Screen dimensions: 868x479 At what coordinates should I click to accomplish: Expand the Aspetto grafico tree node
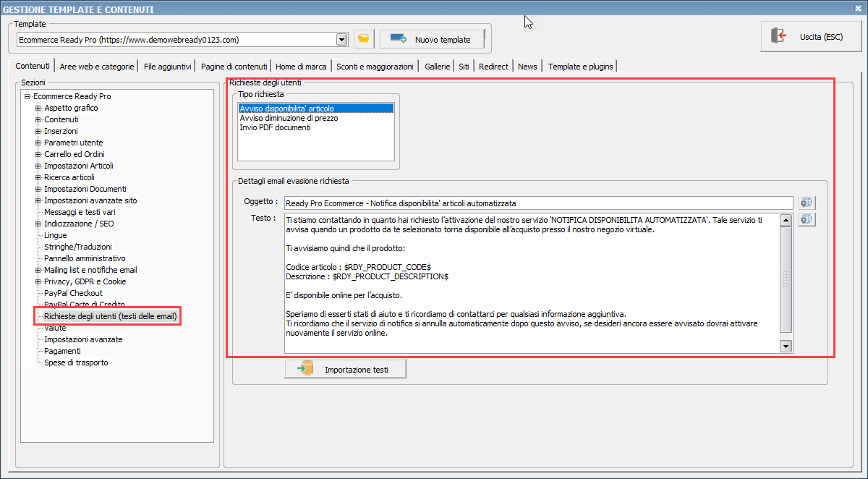(x=38, y=108)
